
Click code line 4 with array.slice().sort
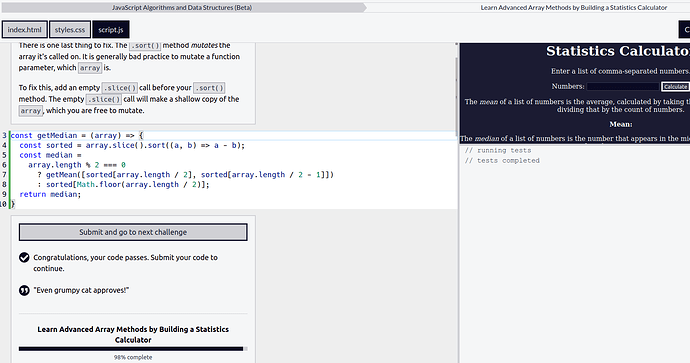coord(132,145)
